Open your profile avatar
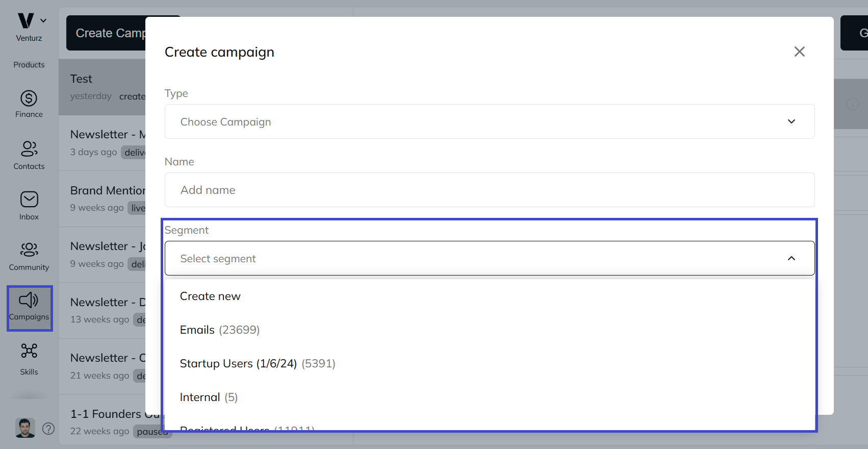 click(24, 428)
